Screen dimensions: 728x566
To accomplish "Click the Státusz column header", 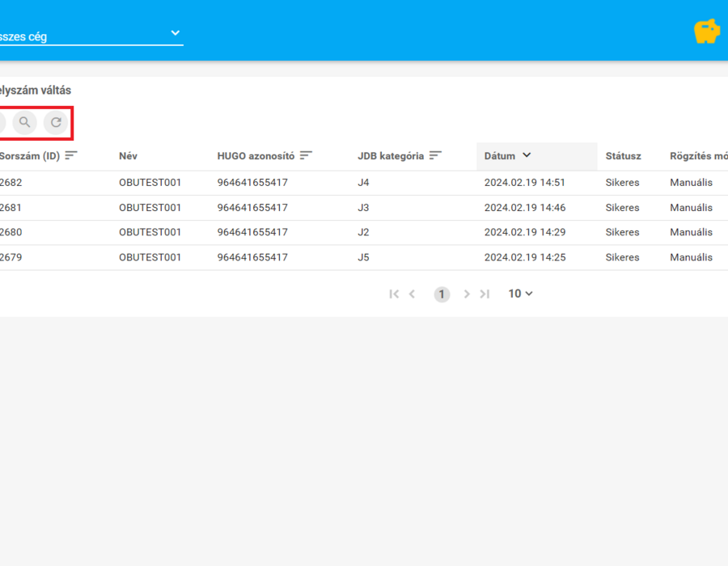I will coord(623,156).
